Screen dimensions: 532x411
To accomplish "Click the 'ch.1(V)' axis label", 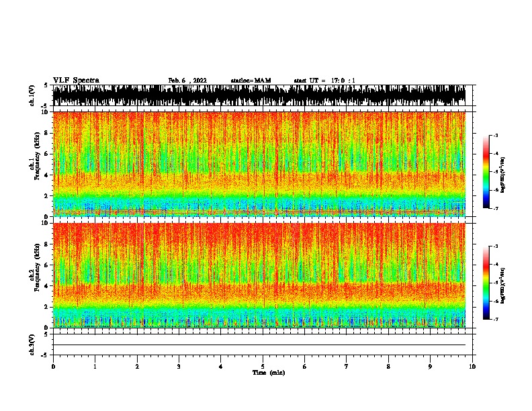I will [32, 95].
